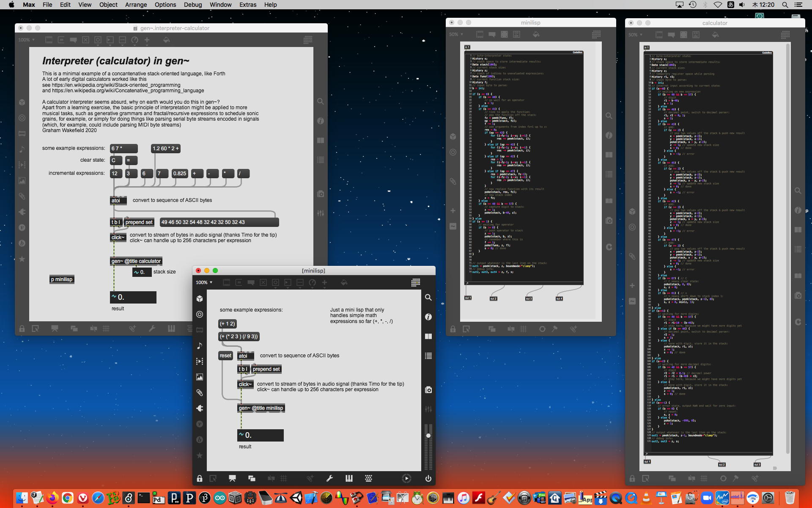Adjust the audio gain slider in minilisp
The image size is (812, 508).
(x=428, y=436)
